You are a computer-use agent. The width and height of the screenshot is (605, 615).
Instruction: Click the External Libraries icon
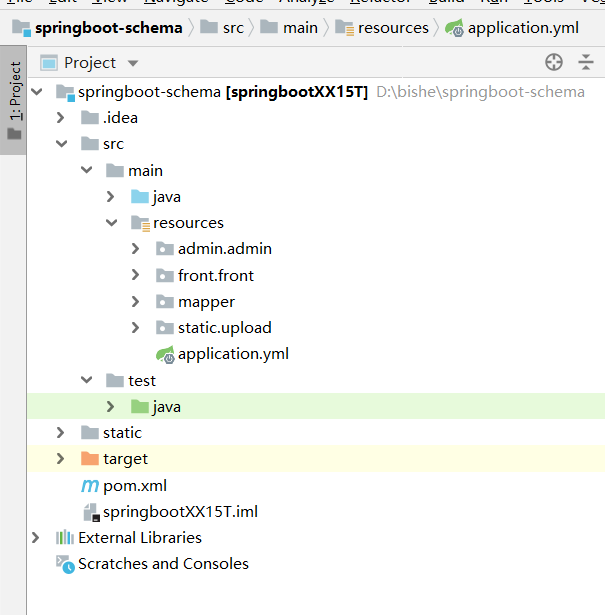click(65, 538)
